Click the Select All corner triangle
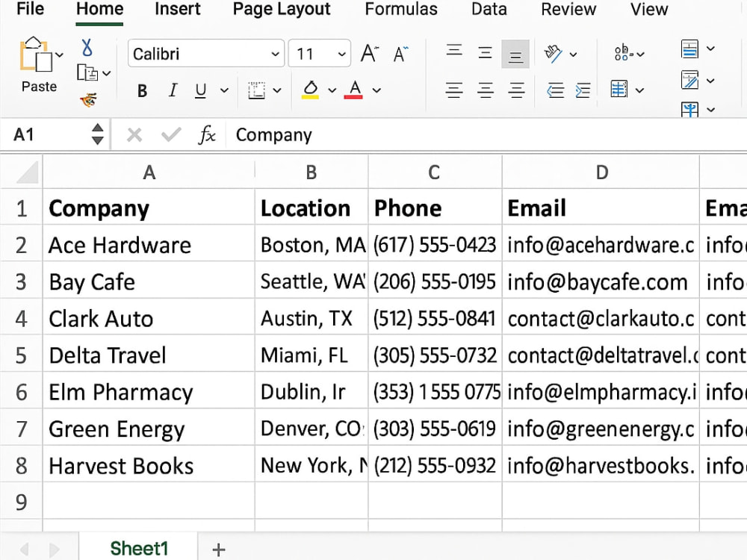The image size is (747, 560). [x=27, y=172]
